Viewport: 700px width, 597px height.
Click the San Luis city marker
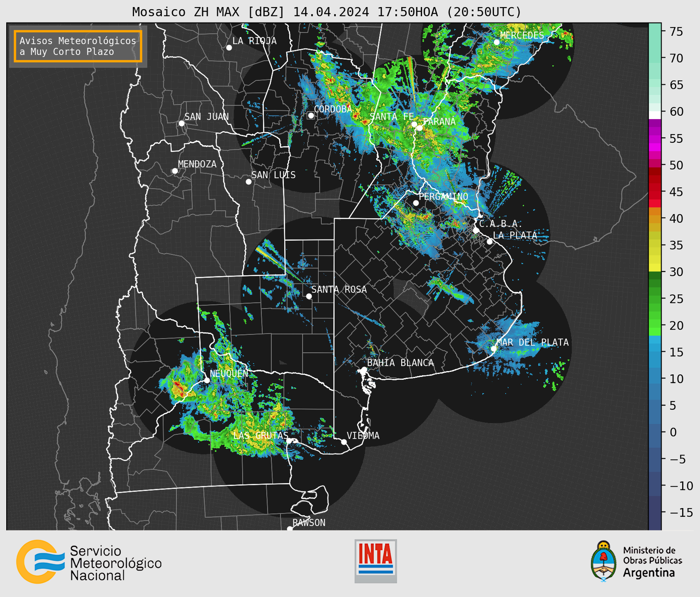point(249,182)
